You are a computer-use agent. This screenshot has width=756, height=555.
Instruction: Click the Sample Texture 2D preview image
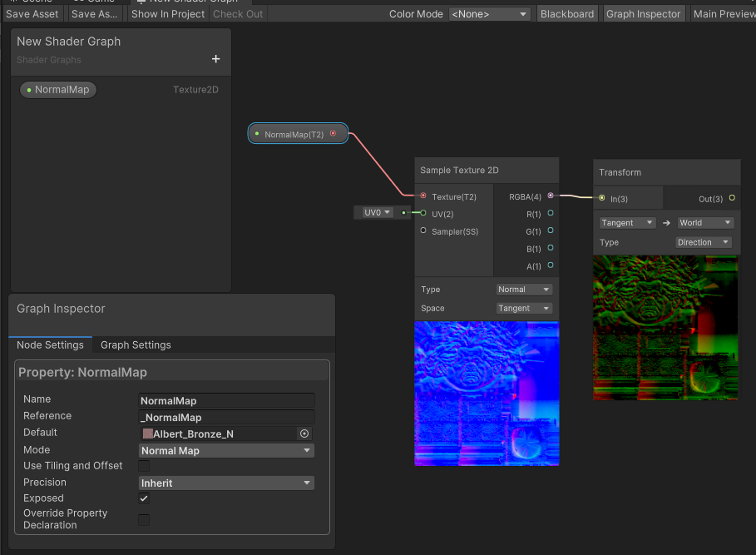(x=487, y=394)
